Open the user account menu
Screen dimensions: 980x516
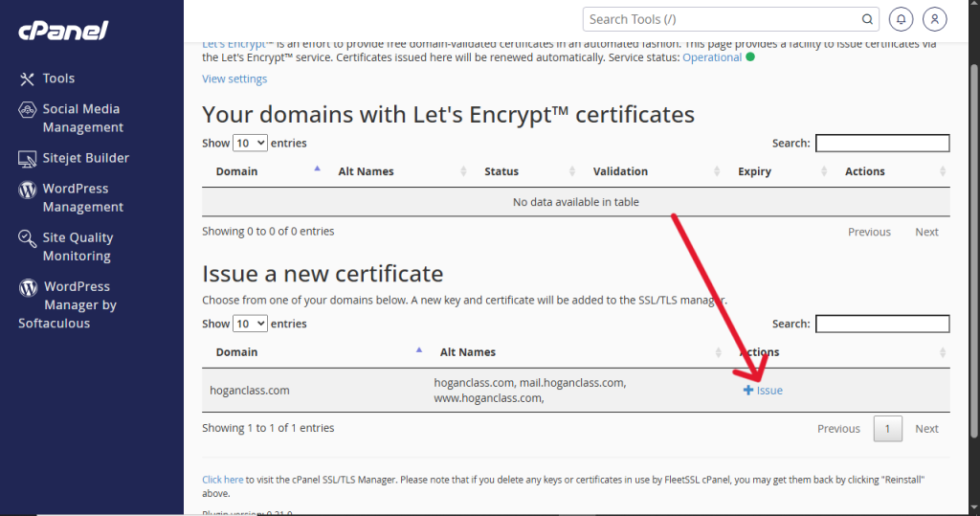click(935, 19)
